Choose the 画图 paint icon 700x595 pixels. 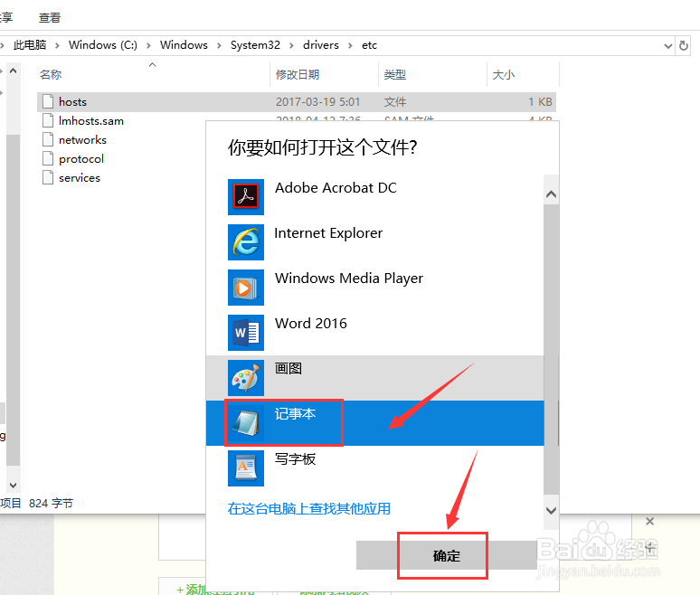point(245,378)
